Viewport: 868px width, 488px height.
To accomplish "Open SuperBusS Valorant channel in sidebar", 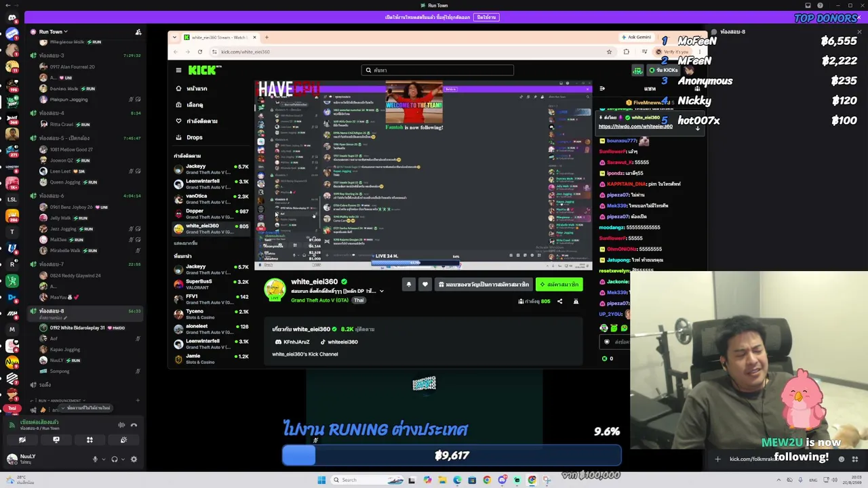I will (x=212, y=284).
